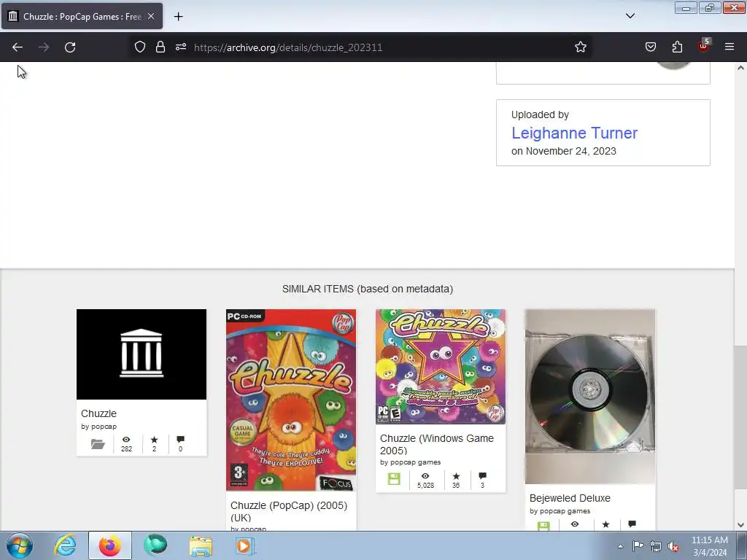The image size is (747, 560).
Task: Select the Chuzzle : PopCap Games tab
Action: coord(82,16)
